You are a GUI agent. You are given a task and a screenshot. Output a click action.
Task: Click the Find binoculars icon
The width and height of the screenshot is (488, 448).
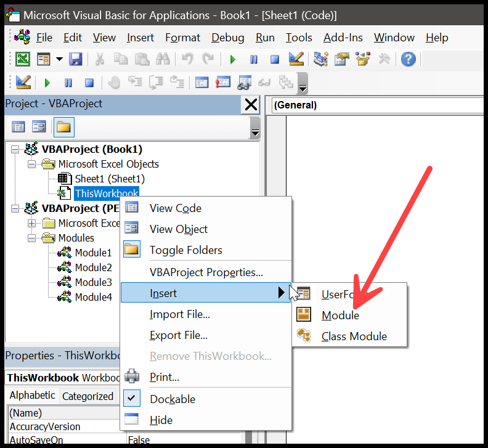tap(163, 59)
